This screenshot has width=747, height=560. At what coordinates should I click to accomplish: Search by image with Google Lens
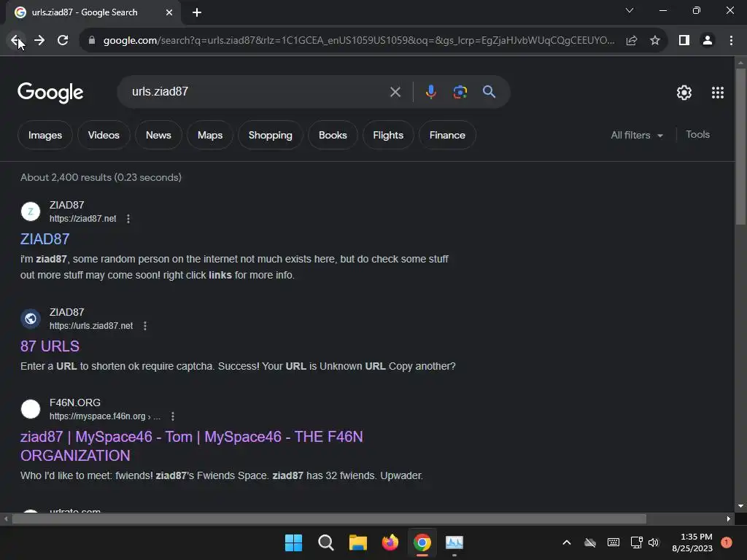pos(460,92)
